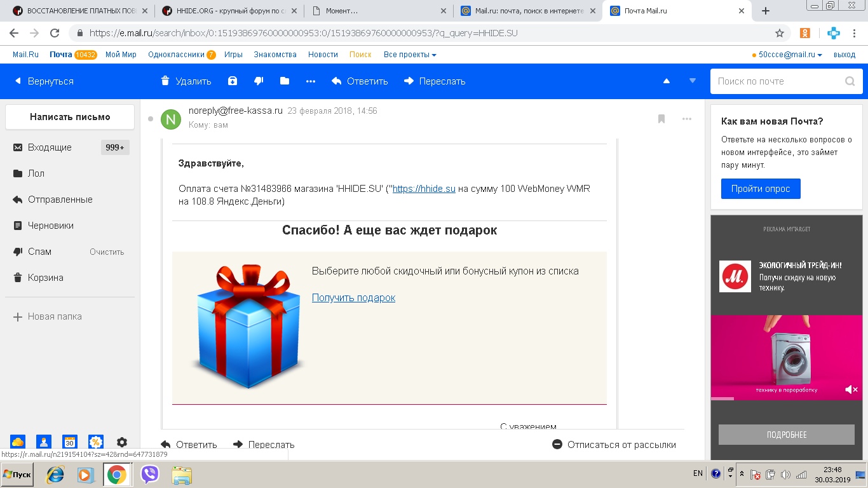Click the search magnifier icon
The width and height of the screenshot is (868, 488).
[850, 81]
